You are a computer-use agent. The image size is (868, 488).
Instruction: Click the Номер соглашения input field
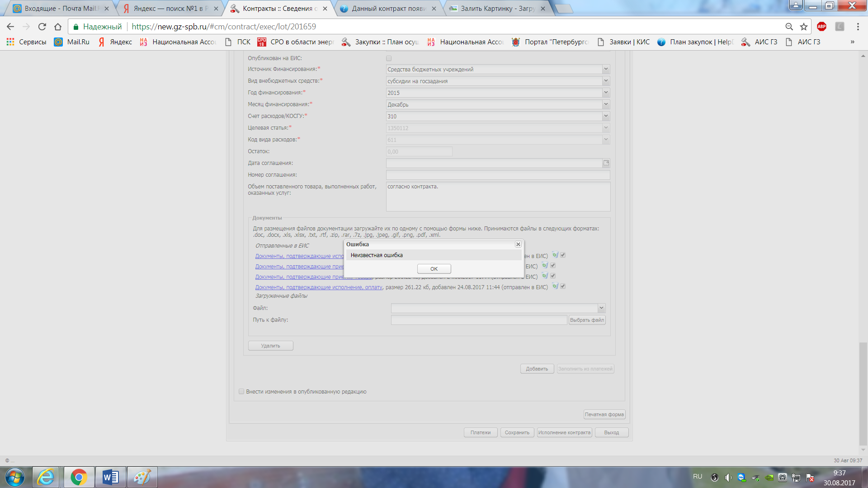[498, 175]
